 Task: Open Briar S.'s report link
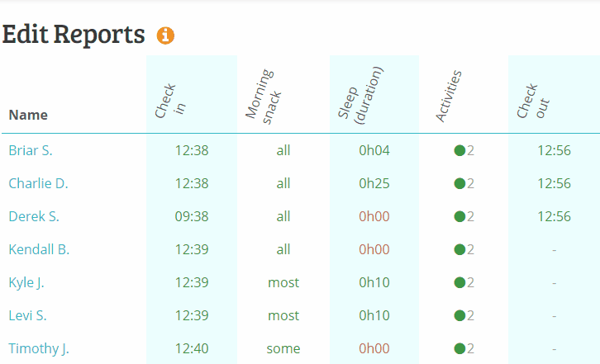click(31, 151)
